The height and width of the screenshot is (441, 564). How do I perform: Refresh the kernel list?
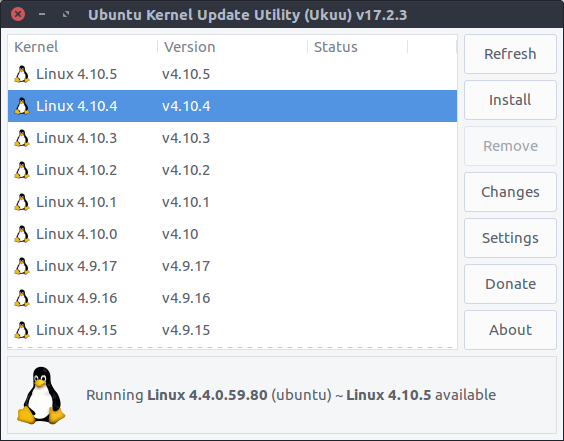point(510,54)
